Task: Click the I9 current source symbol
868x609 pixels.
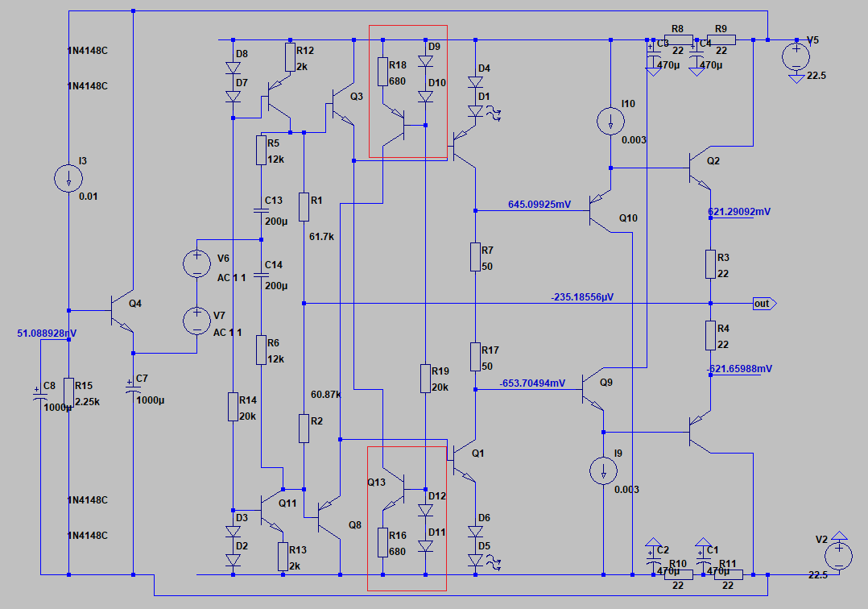Action: coord(603,471)
